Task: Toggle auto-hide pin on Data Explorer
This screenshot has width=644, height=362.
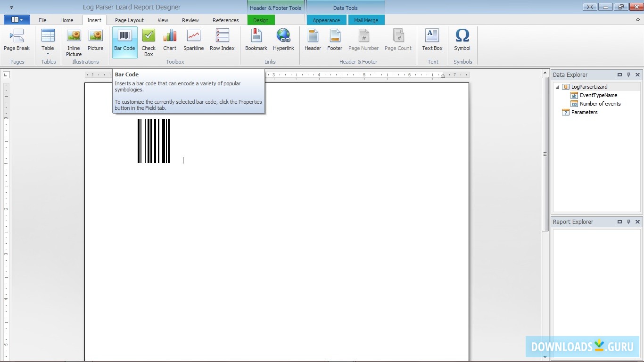Action: point(629,74)
